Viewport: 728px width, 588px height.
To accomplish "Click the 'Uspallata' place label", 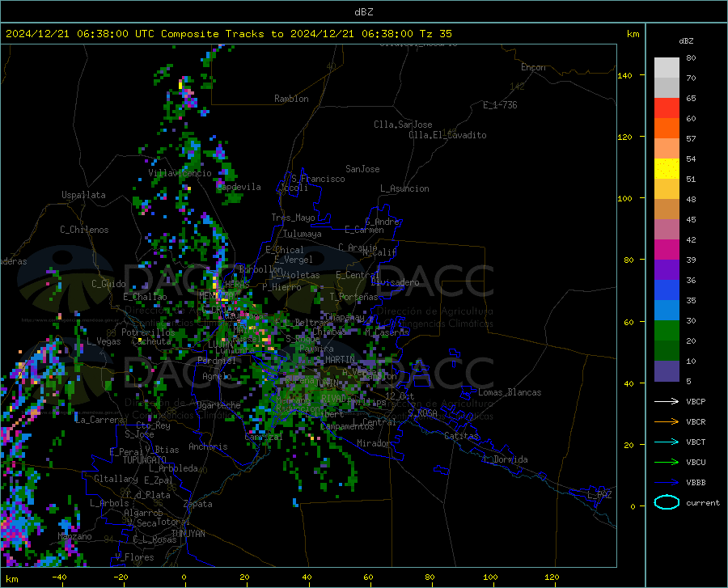I will click(x=83, y=196).
